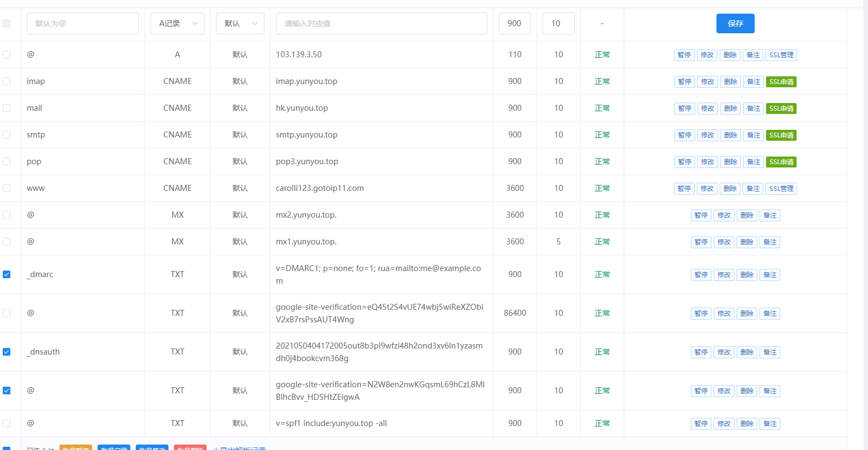The height and width of the screenshot is (450, 868).
Task: Expand the 默认 line type dropdown
Action: (240, 23)
